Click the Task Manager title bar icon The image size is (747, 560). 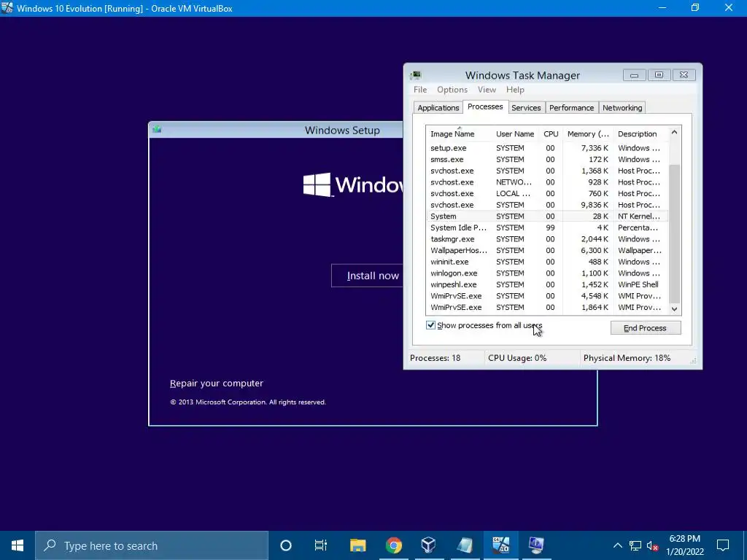point(416,75)
